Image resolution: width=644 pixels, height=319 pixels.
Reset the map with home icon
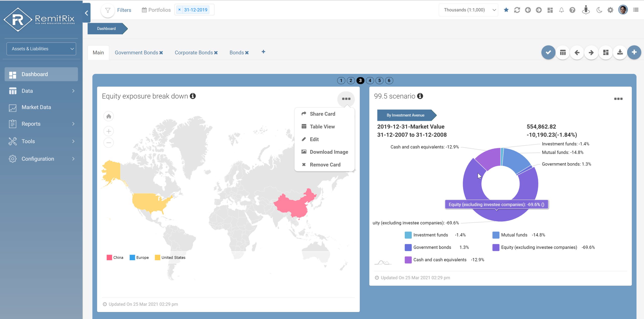tap(109, 116)
